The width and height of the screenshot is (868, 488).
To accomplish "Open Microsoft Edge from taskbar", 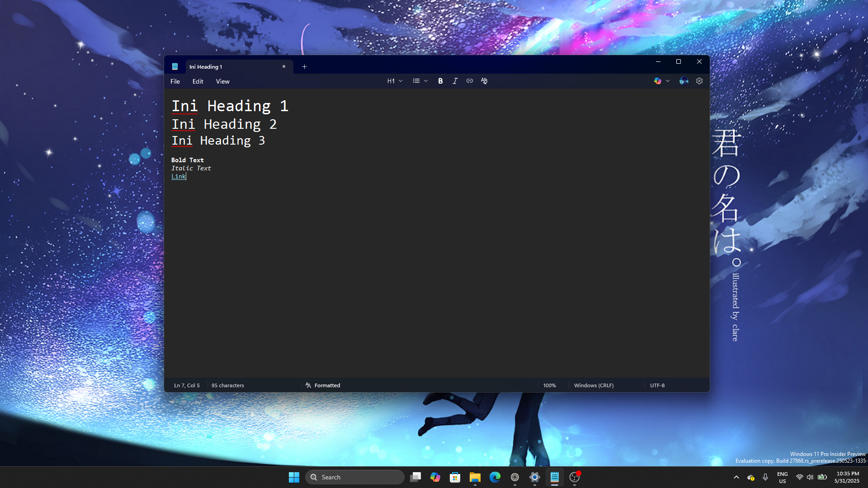I will (x=495, y=477).
